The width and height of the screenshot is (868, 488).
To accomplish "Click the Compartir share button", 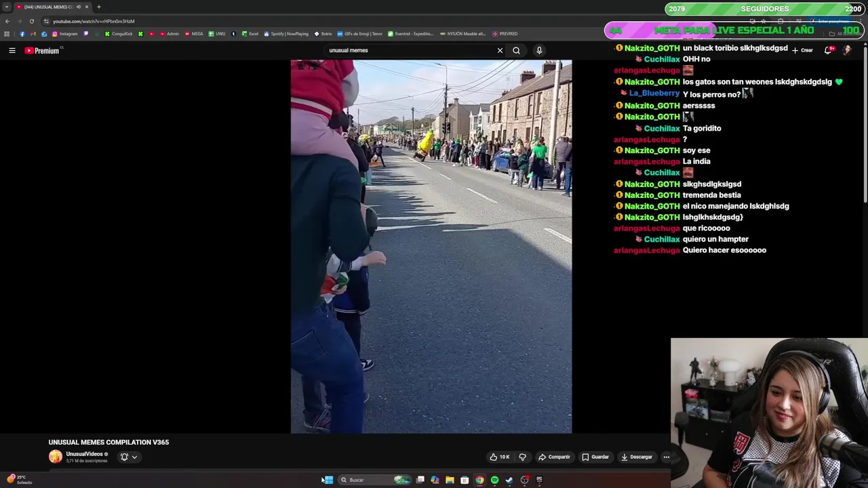I will 554,457.
